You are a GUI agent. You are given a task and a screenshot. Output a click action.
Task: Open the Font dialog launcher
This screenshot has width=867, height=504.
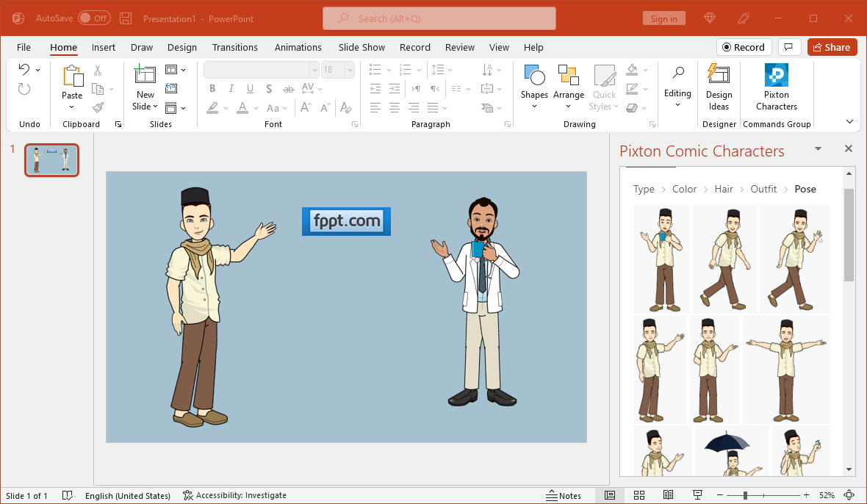354,124
